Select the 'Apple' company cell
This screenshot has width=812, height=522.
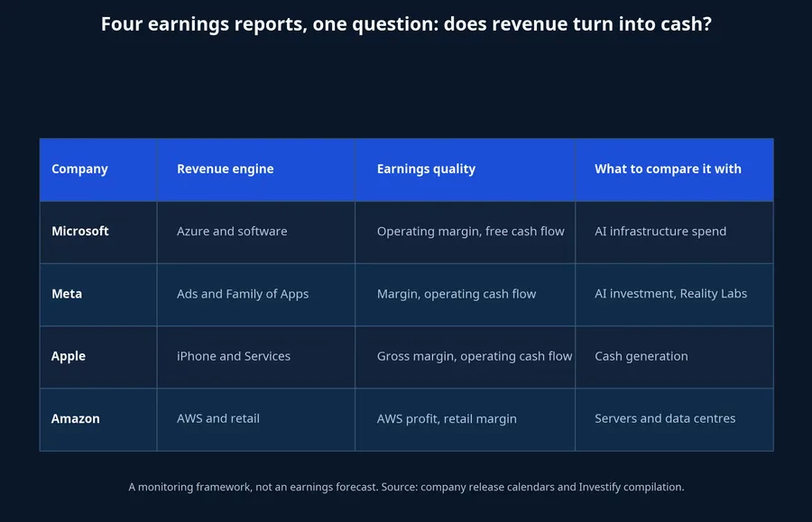pos(98,357)
